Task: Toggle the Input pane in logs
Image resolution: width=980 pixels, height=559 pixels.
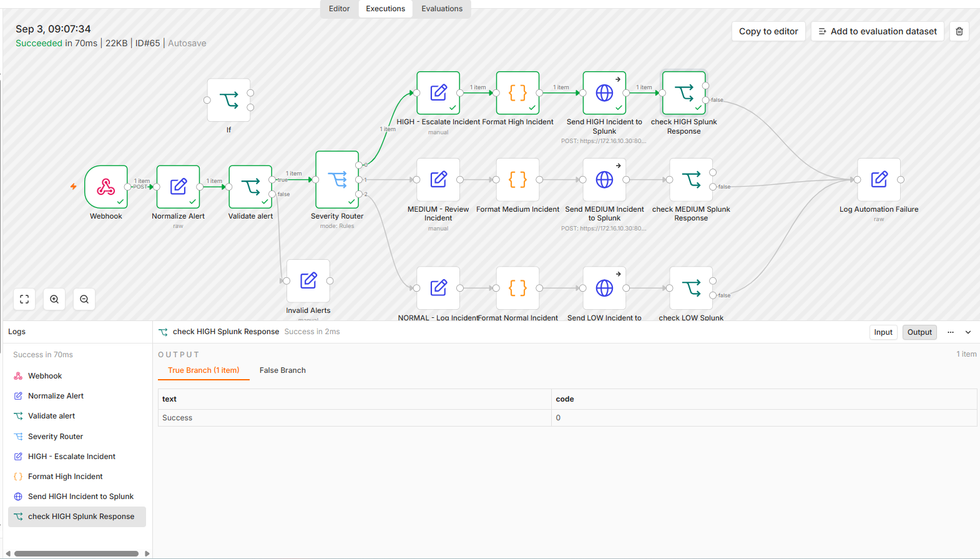Action: pyautogui.click(x=883, y=332)
